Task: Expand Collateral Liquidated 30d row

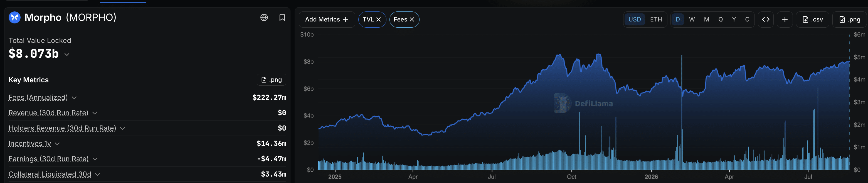Action: click(97, 174)
